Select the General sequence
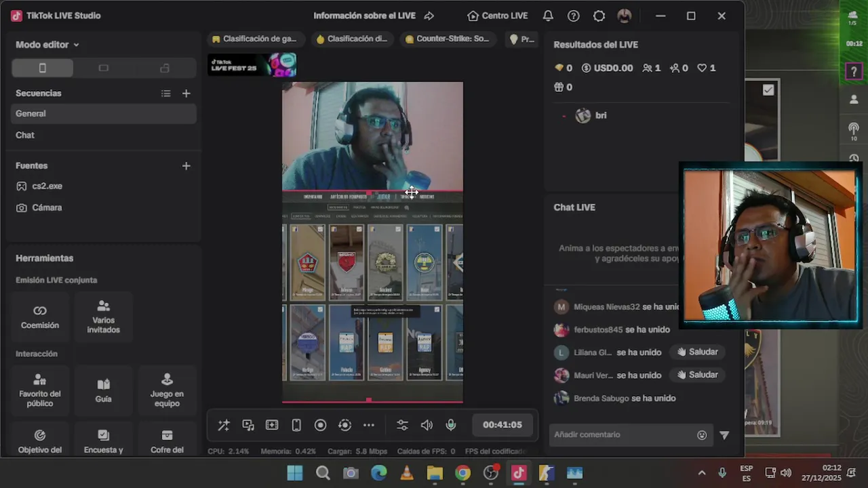This screenshot has width=868, height=488. click(104, 113)
